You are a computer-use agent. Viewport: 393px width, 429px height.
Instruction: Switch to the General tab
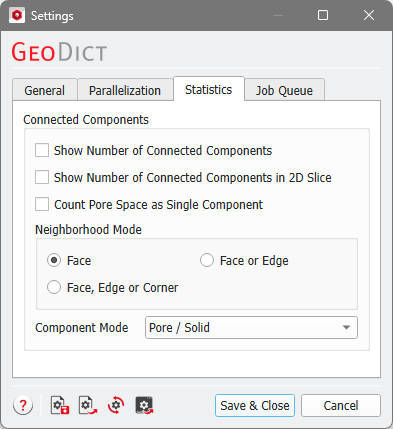click(x=45, y=90)
